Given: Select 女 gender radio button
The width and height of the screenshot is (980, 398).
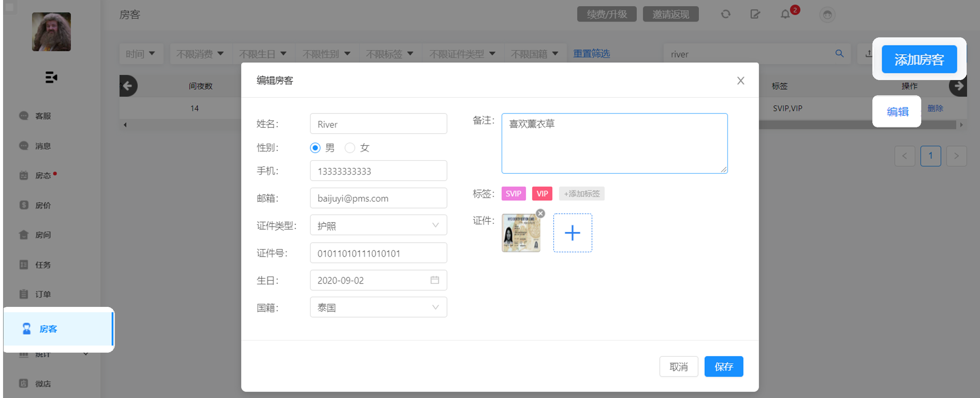Looking at the screenshot, I should (x=350, y=148).
